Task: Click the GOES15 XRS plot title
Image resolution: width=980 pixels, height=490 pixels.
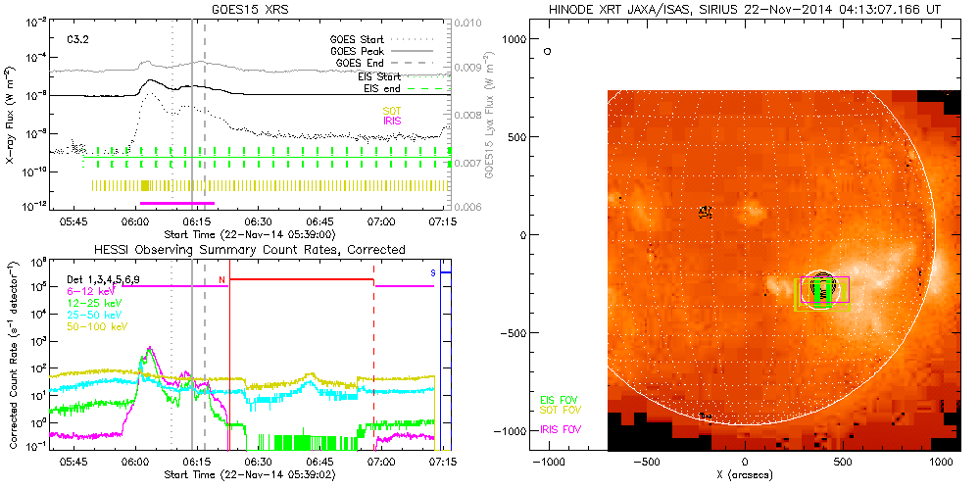Action: click(251, 9)
